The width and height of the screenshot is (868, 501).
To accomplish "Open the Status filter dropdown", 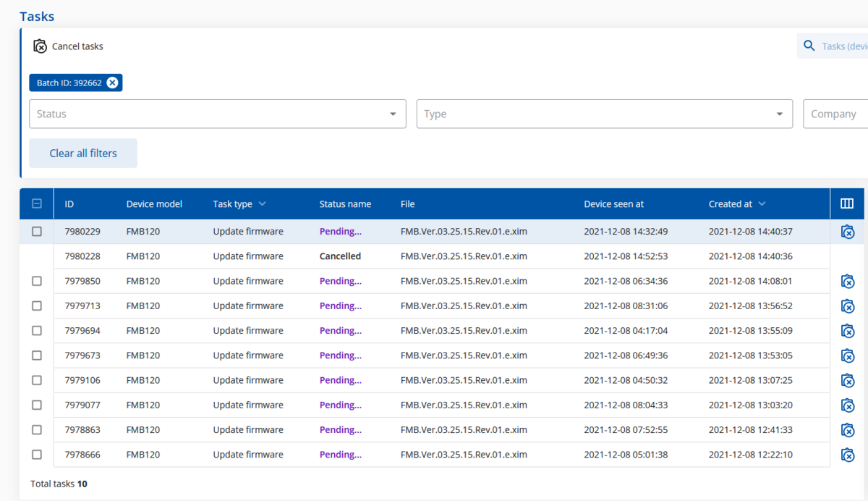I will pyautogui.click(x=217, y=114).
